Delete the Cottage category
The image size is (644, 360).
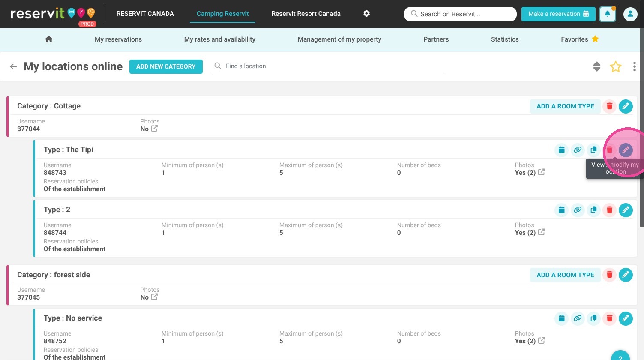coord(609,106)
